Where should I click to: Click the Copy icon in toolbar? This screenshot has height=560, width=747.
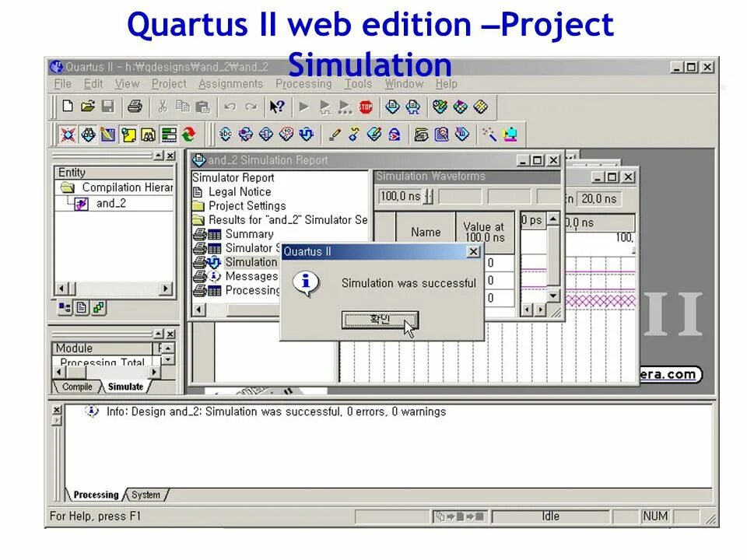point(182,107)
